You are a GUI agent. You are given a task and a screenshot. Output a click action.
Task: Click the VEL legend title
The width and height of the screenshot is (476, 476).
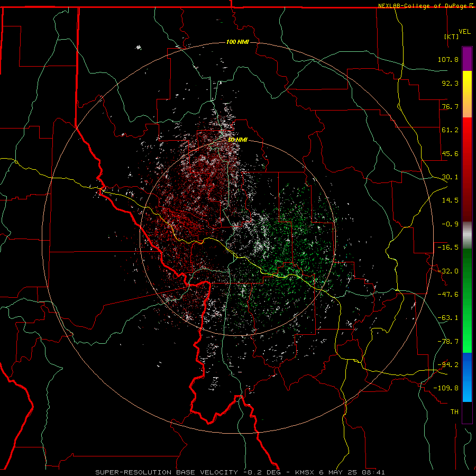click(x=464, y=32)
